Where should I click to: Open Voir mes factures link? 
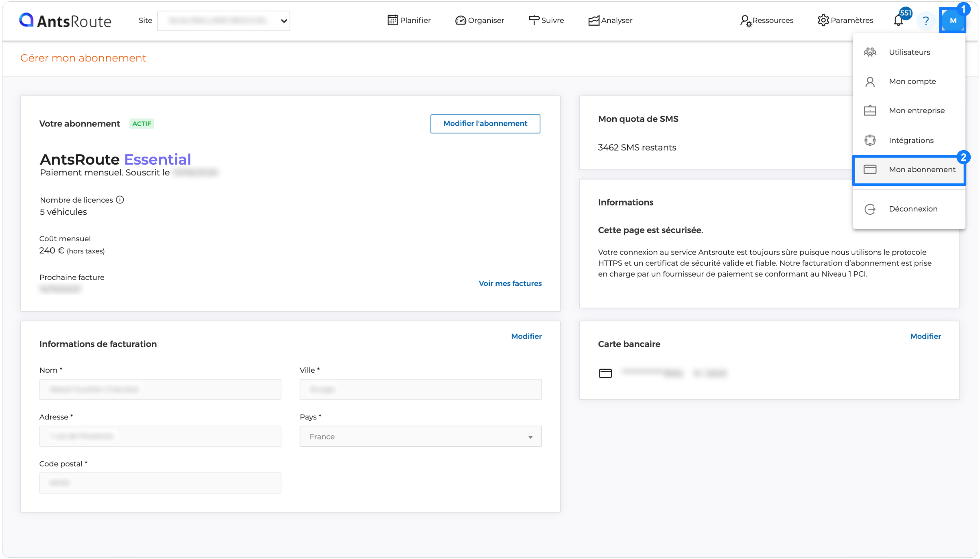pos(510,284)
